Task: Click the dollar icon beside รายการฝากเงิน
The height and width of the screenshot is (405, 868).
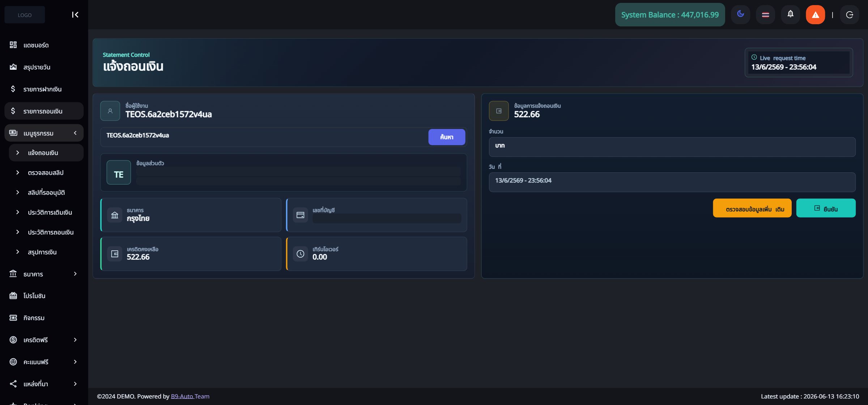Action: [13, 89]
